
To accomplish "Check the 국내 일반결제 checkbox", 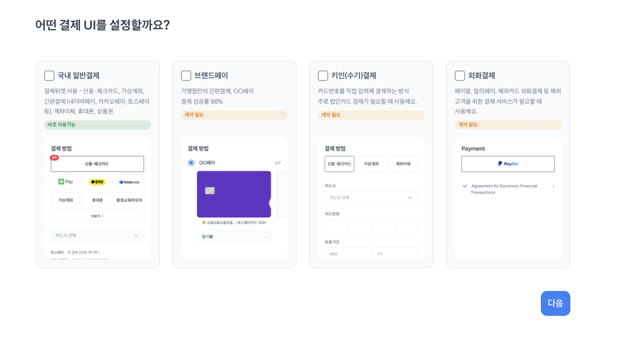I will coord(49,76).
